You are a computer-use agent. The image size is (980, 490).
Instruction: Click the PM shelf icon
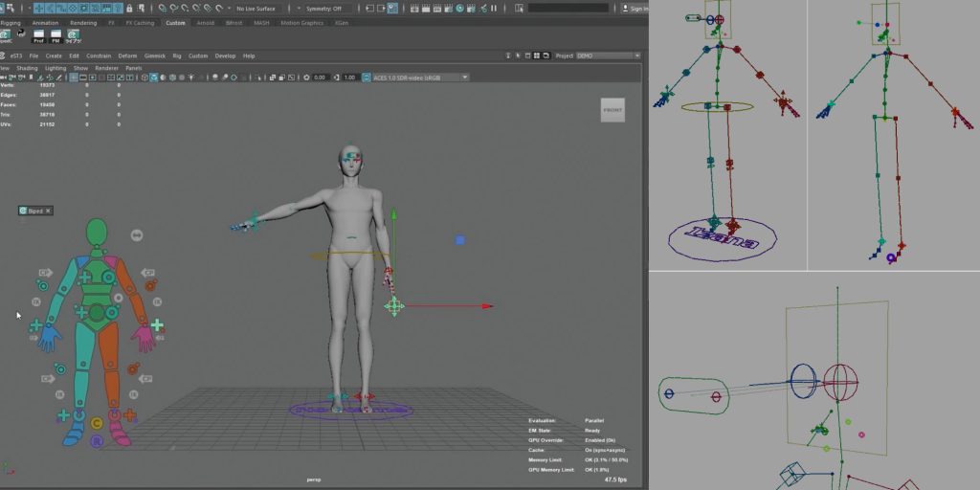56,36
